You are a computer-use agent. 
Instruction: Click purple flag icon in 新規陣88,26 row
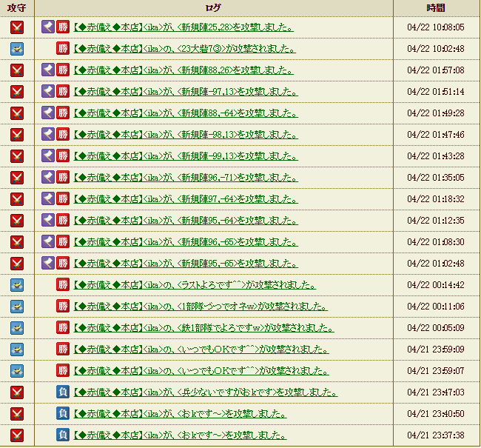[x=48, y=70]
